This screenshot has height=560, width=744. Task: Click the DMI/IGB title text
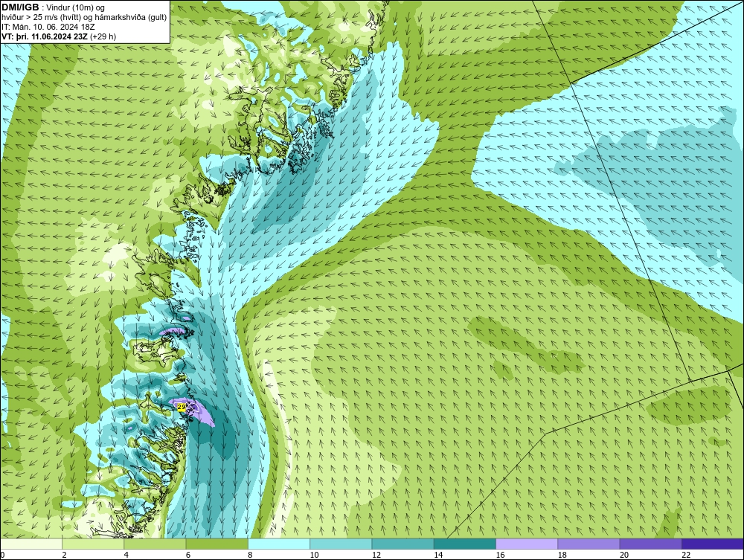click(20, 7)
